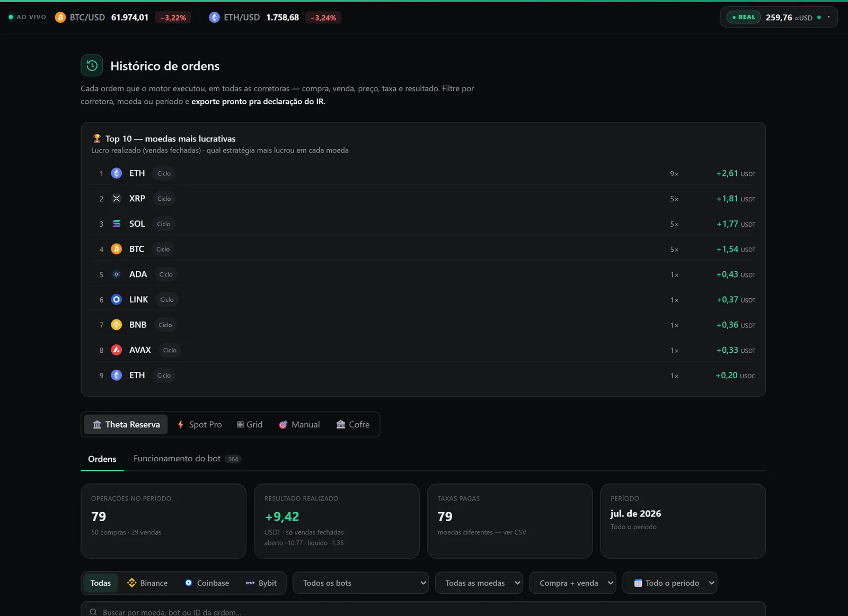This screenshot has height=616, width=848.
Task: Open the Todo o período date selector
Action: [670, 583]
